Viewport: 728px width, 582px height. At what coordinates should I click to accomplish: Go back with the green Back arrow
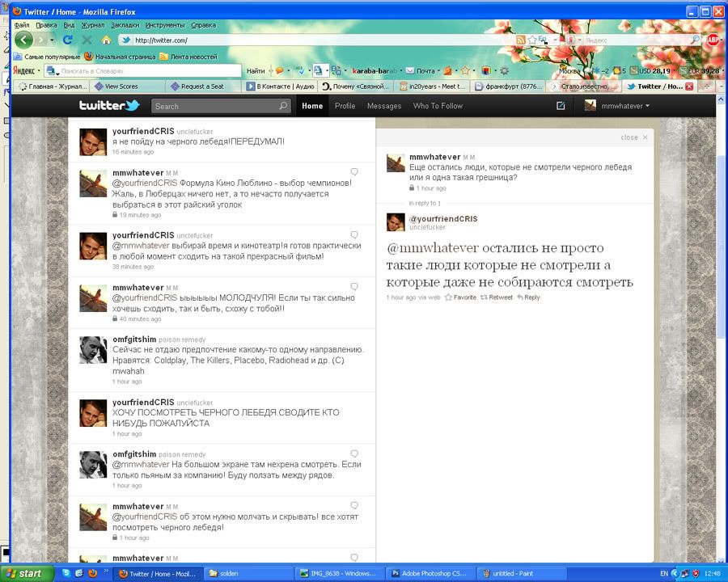click(x=23, y=40)
